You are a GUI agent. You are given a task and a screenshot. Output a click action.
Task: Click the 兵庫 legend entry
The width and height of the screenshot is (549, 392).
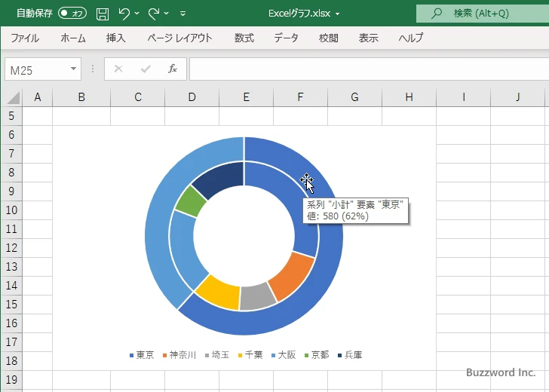tap(350, 355)
